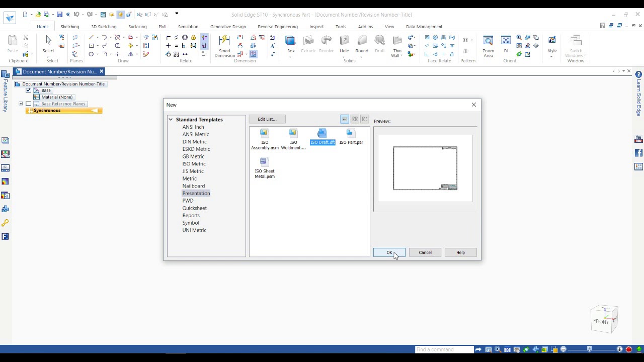The height and width of the screenshot is (362, 644).
Task: Select the ISO Weldment template icon
Action: coord(293,133)
